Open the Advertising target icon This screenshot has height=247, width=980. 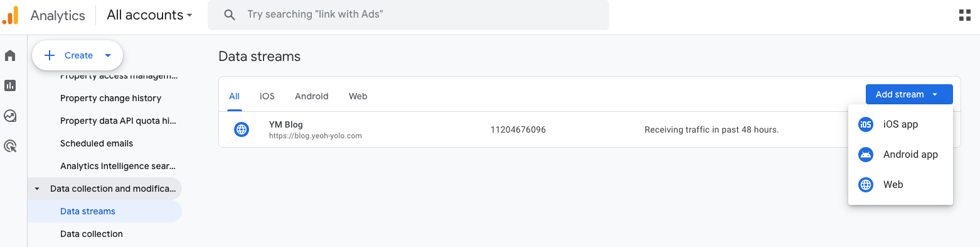tap(10, 146)
